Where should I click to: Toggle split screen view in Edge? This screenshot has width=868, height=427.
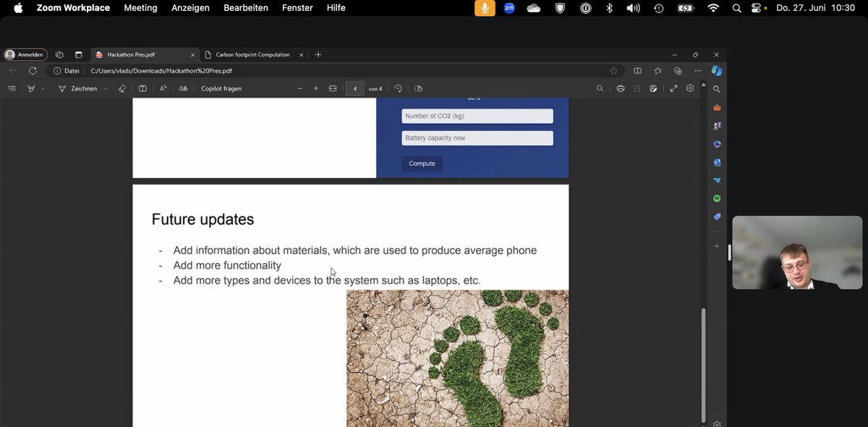click(637, 71)
